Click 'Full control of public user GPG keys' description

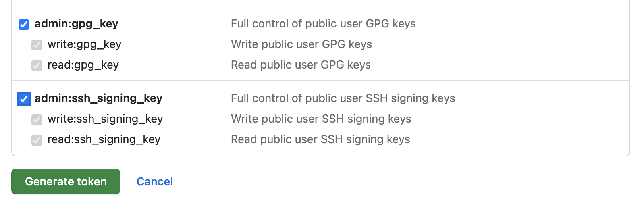point(323,24)
